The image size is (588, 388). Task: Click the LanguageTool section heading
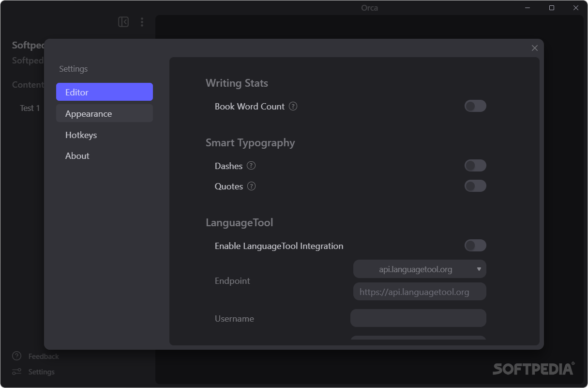(240, 222)
